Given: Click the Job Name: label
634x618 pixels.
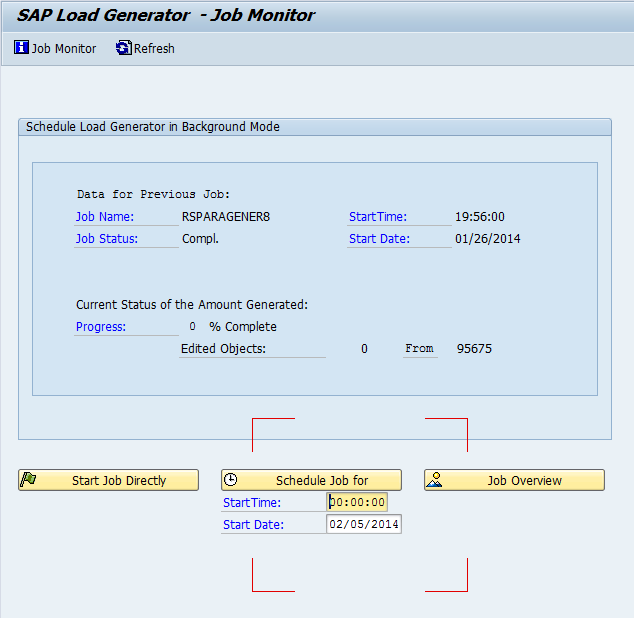Looking at the screenshot, I should pos(105,217).
